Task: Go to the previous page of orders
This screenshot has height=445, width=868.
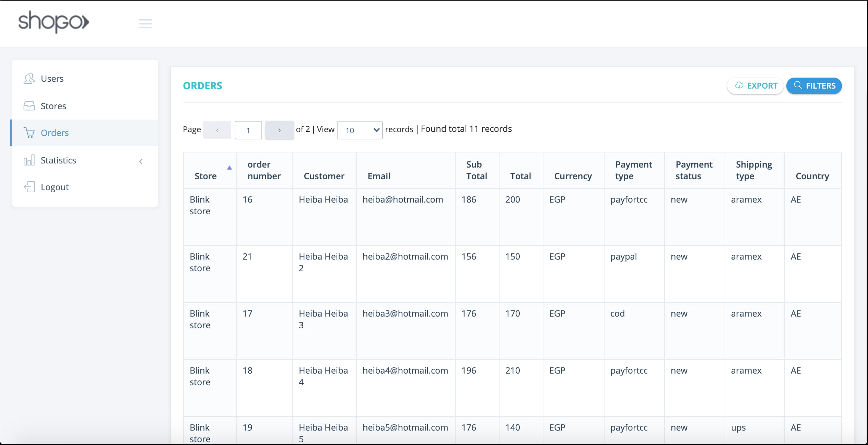Action: (217, 130)
